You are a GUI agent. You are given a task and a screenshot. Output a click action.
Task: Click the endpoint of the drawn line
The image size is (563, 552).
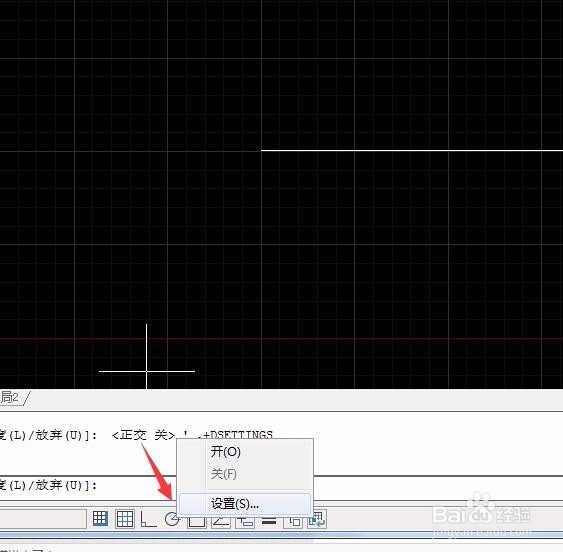[261, 150]
